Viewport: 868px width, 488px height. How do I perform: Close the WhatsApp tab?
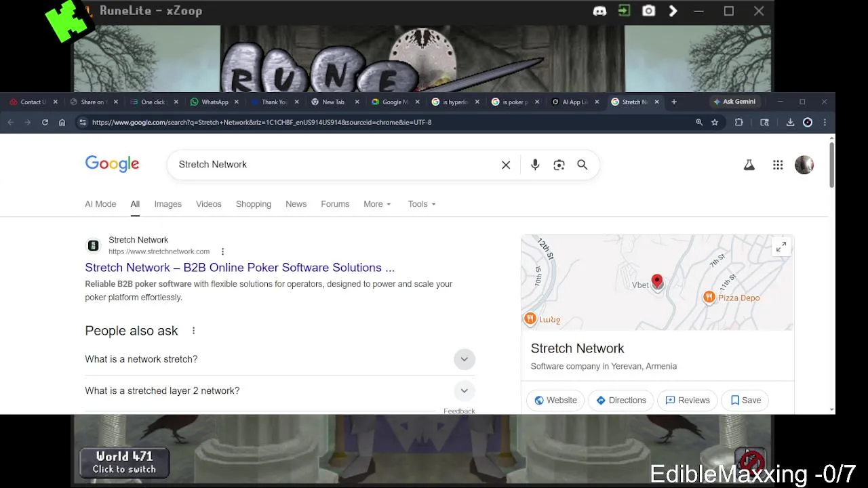236,102
